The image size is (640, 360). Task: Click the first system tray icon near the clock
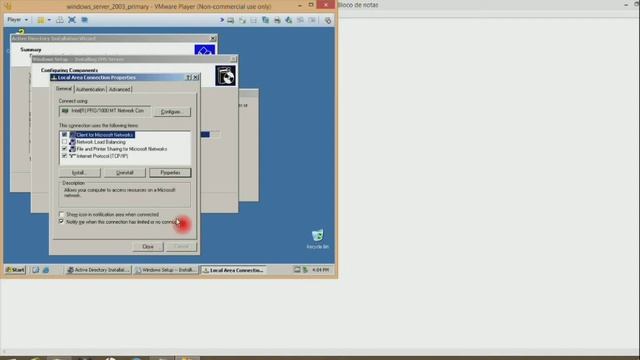pos(297,270)
